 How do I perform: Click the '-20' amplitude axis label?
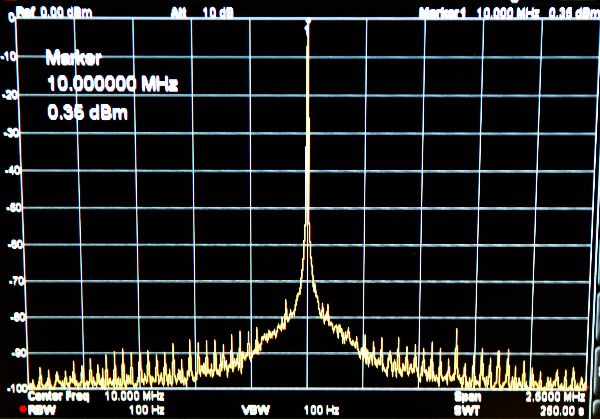coord(10,95)
